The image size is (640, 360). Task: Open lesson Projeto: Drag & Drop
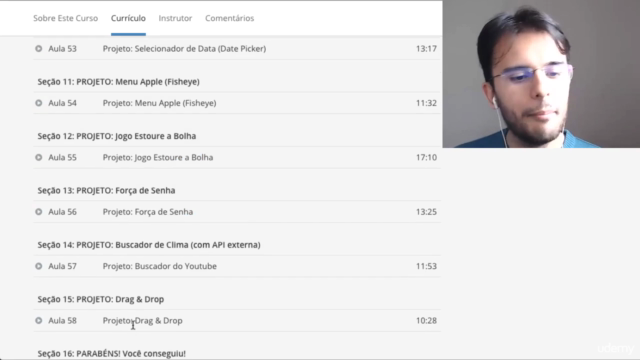pos(142,320)
